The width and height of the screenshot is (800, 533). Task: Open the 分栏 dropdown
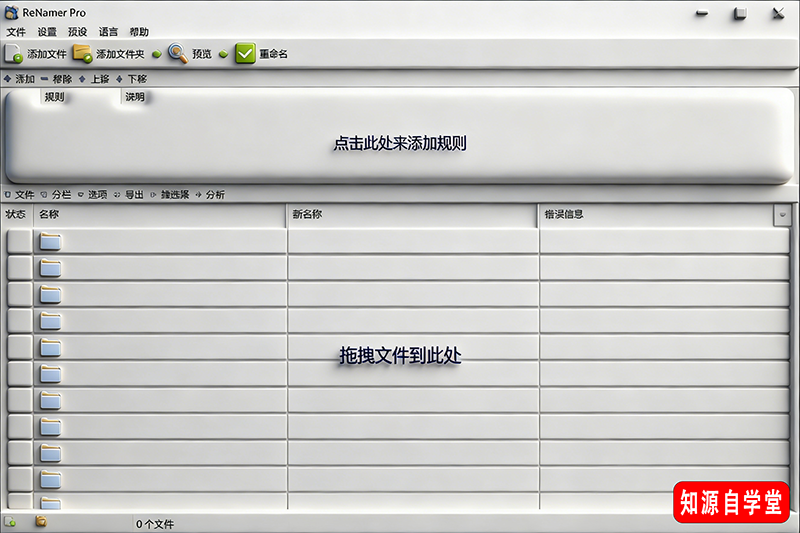click(56, 195)
